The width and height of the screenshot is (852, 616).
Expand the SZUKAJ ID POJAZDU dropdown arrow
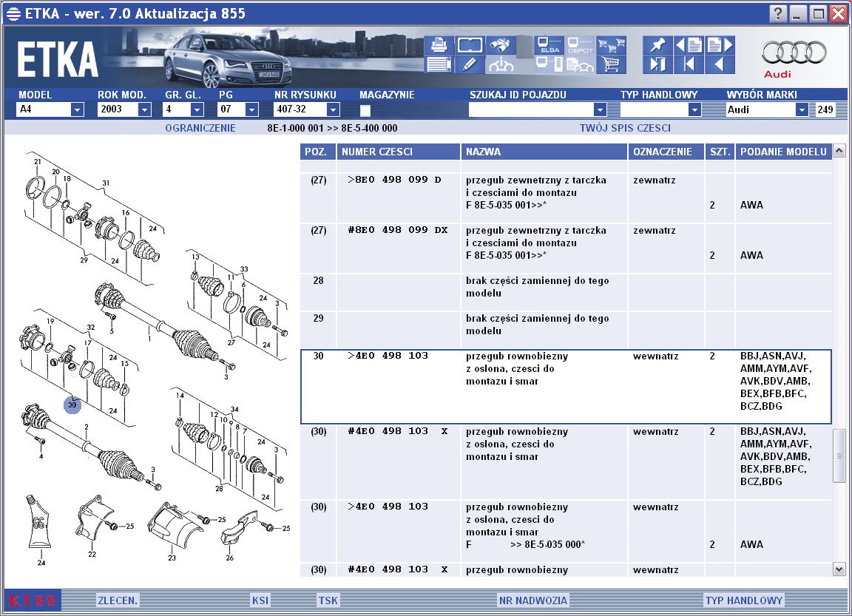pyautogui.click(x=599, y=109)
